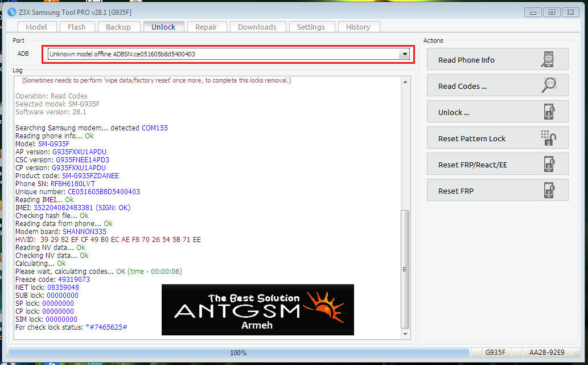The width and height of the screenshot is (588, 365).
Task: Click NET lock code 08359048
Action: [63, 288]
